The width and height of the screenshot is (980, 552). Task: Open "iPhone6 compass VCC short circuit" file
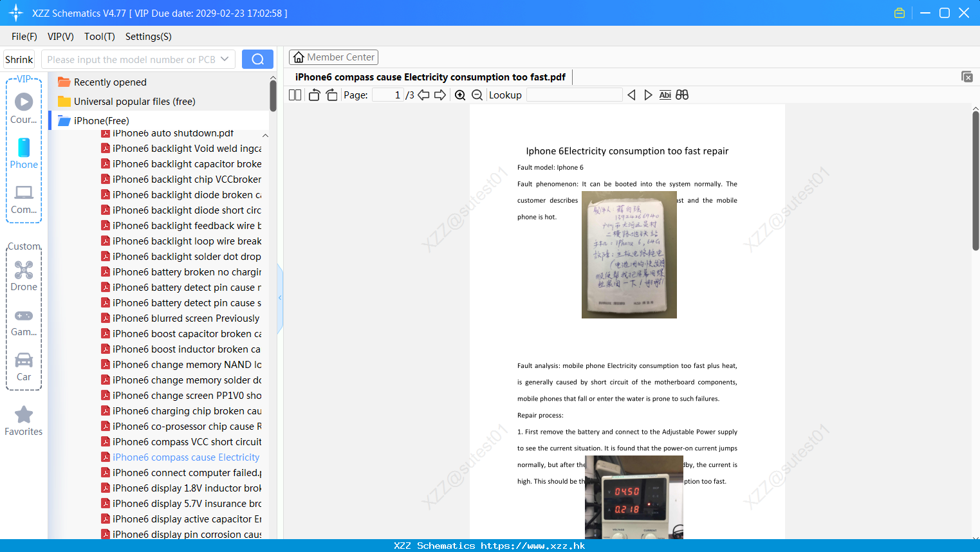tap(181, 442)
